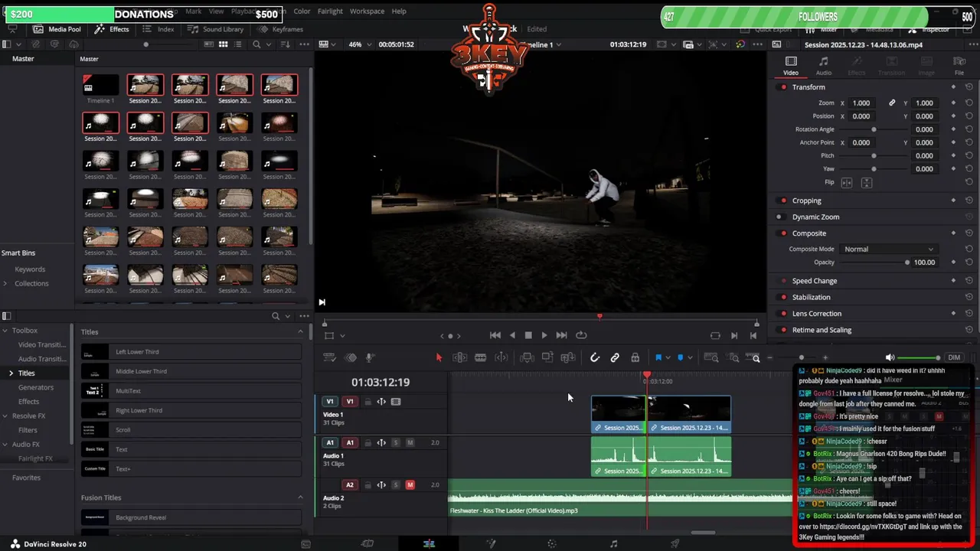Adjust the monitor volume slider
980x551 pixels.
[x=920, y=357]
